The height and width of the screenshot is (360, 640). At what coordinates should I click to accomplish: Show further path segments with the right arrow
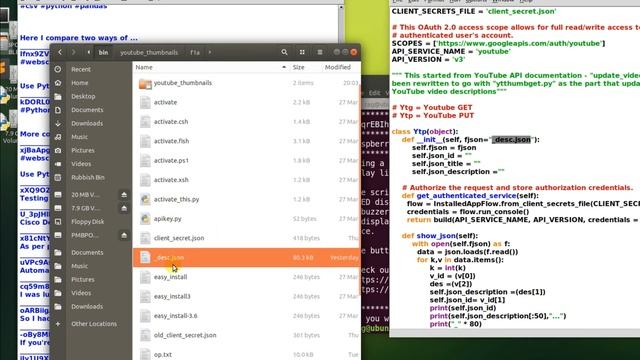210,52
